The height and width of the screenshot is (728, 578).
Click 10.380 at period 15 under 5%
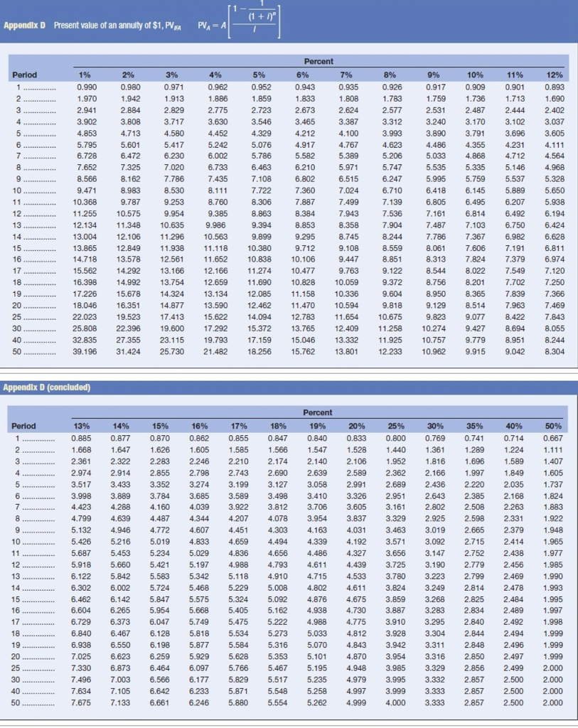pyautogui.click(x=259, y=248)
